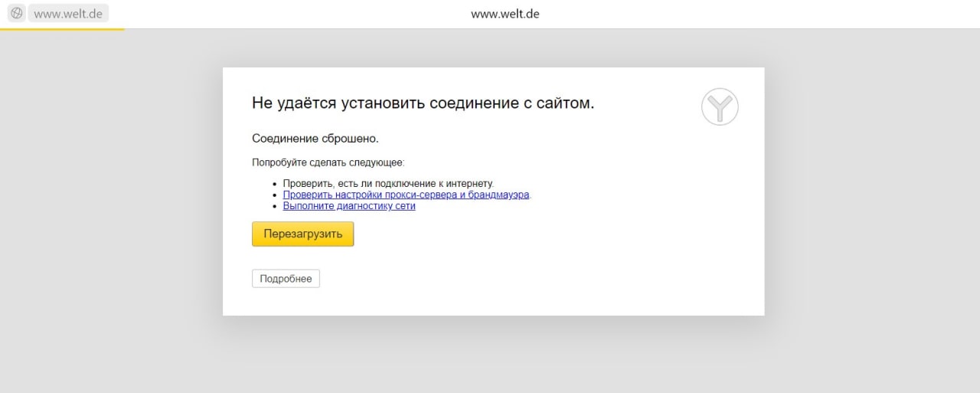Click the Попробуйте сделать следующее line
980x393 pixels.
click(x=328, y=162)
